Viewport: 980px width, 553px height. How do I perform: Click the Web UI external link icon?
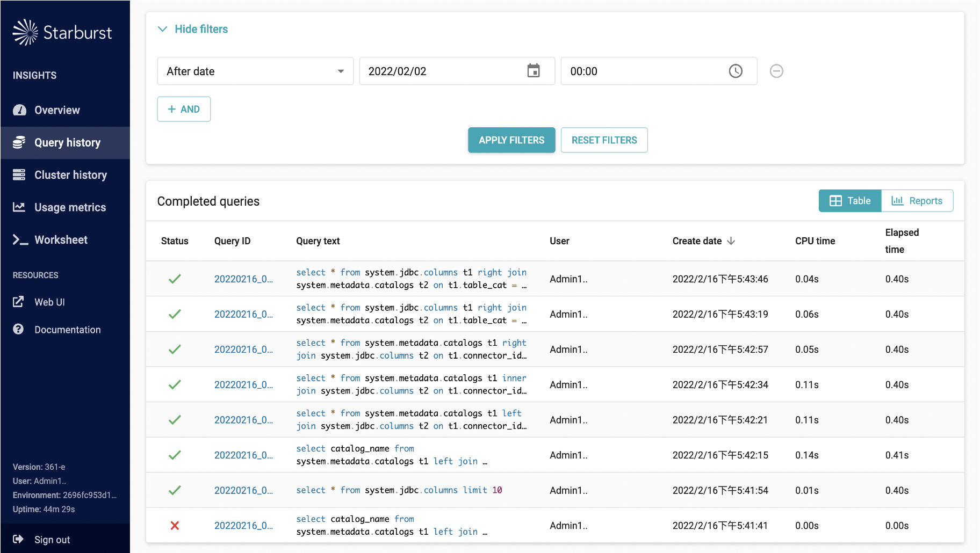coord(18,302)
